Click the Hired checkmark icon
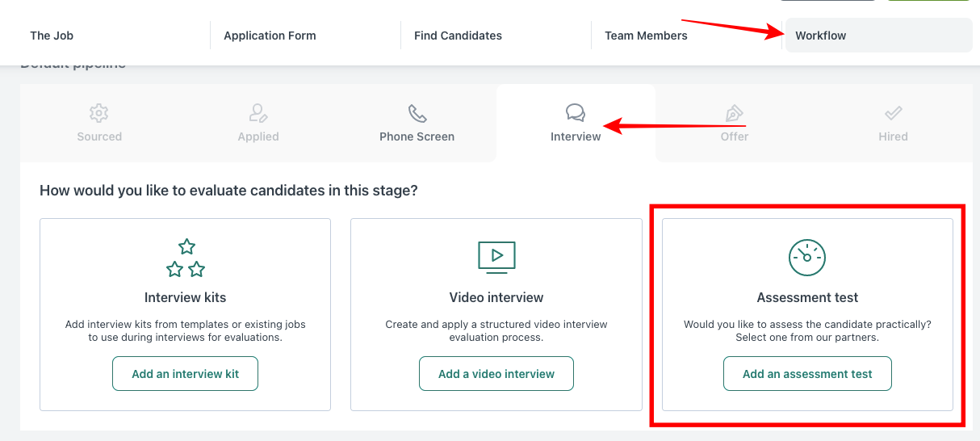The image size is (980, 441). tap(894, 112)
